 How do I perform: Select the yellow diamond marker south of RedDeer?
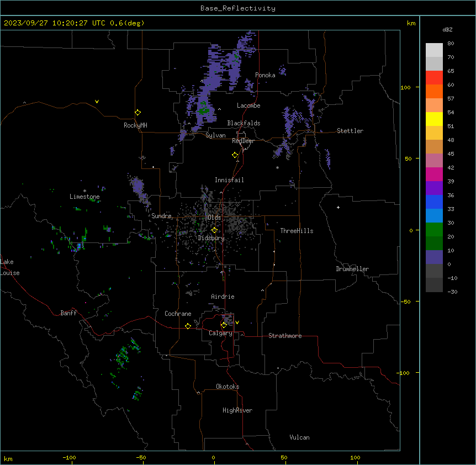click(235, 155)
